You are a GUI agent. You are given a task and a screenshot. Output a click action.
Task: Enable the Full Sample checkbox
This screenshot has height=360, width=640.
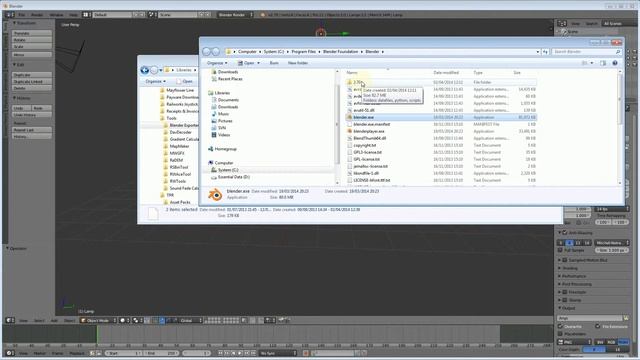coord(560,250)
